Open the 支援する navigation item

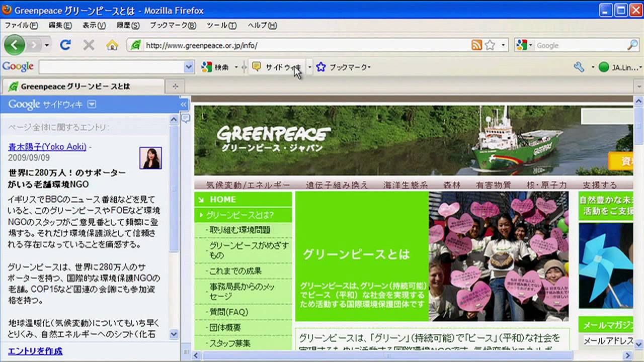600,185
